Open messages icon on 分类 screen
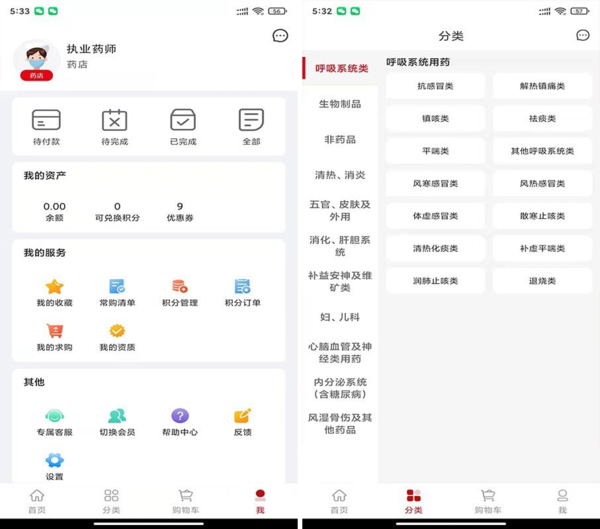600x529 pixels. tap(583, 36)
